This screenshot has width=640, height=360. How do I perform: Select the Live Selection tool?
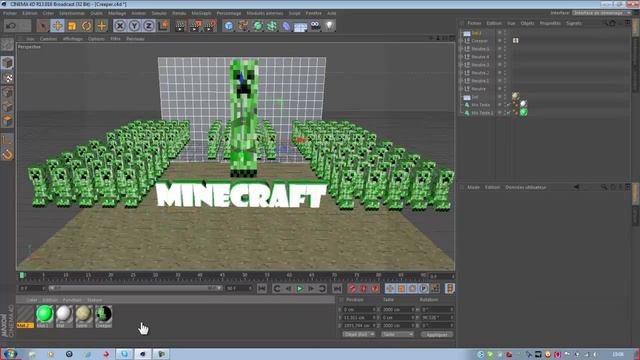pos(42,26)
